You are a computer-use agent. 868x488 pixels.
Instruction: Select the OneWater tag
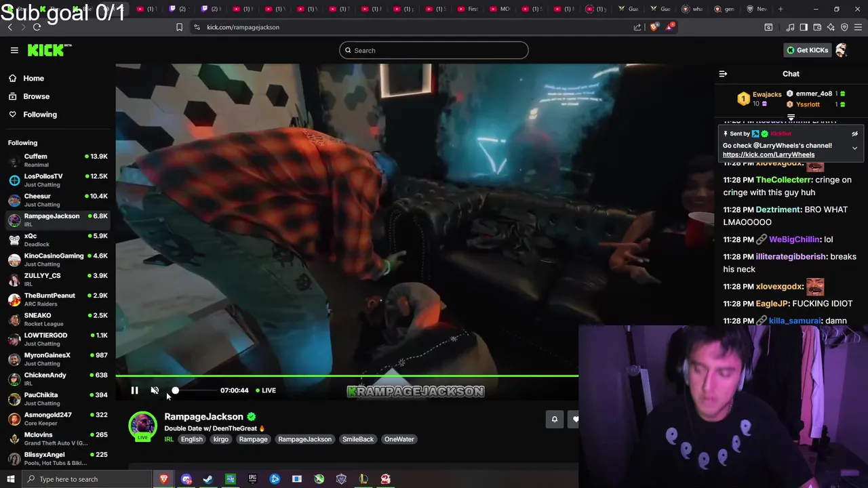pyautogui.click(x=399, y=439)
